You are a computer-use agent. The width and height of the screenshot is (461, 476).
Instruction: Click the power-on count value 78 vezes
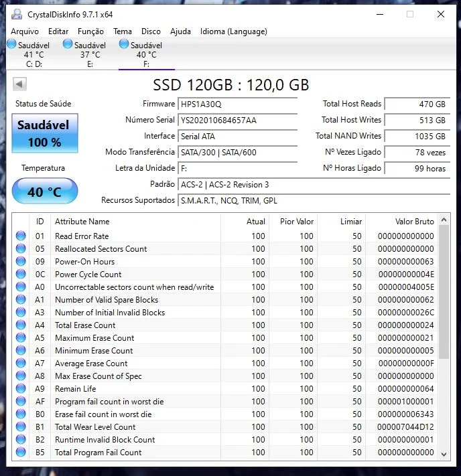tap(417, 153)
